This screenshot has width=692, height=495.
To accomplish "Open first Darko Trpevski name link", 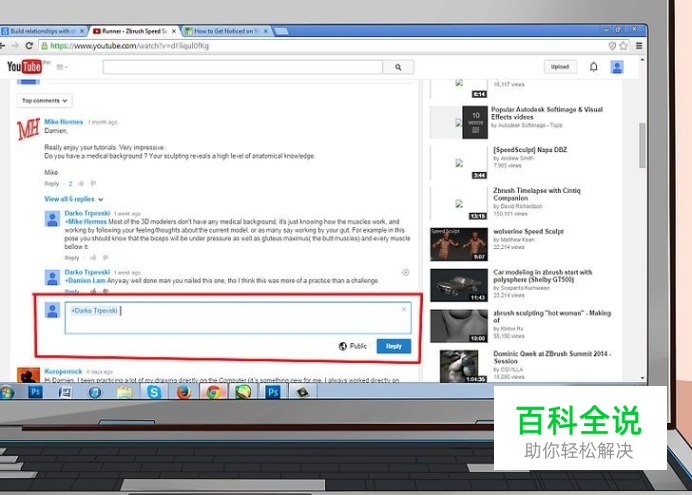I will (87, 213).
